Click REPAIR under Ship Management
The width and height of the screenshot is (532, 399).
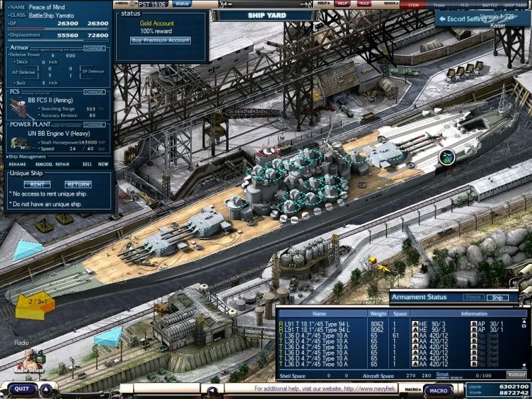pos(63,164)
